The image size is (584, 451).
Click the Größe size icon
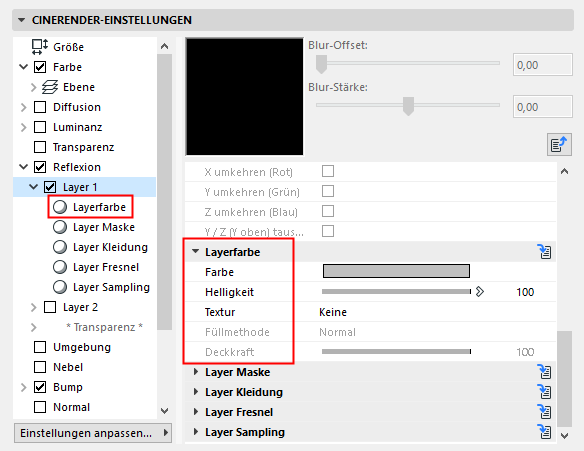click(40, 47)
